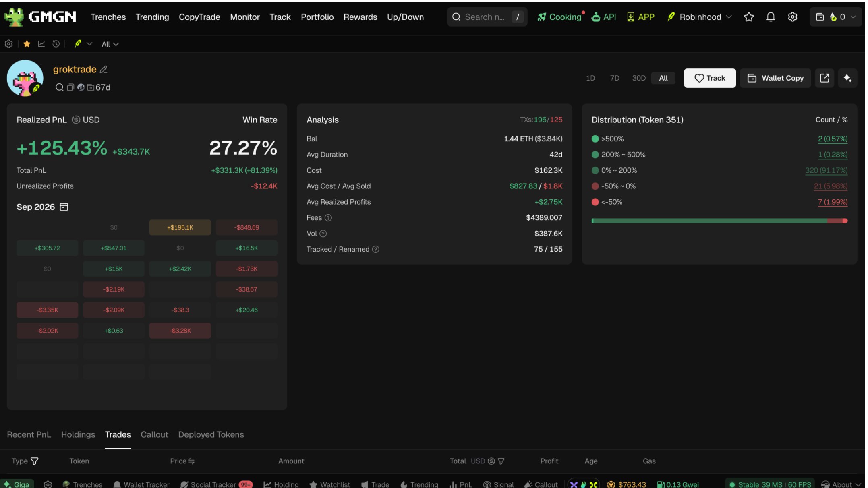The image size is (868, 488).
Task: Switch to the Holdings tab
Action: coord(78,434)
